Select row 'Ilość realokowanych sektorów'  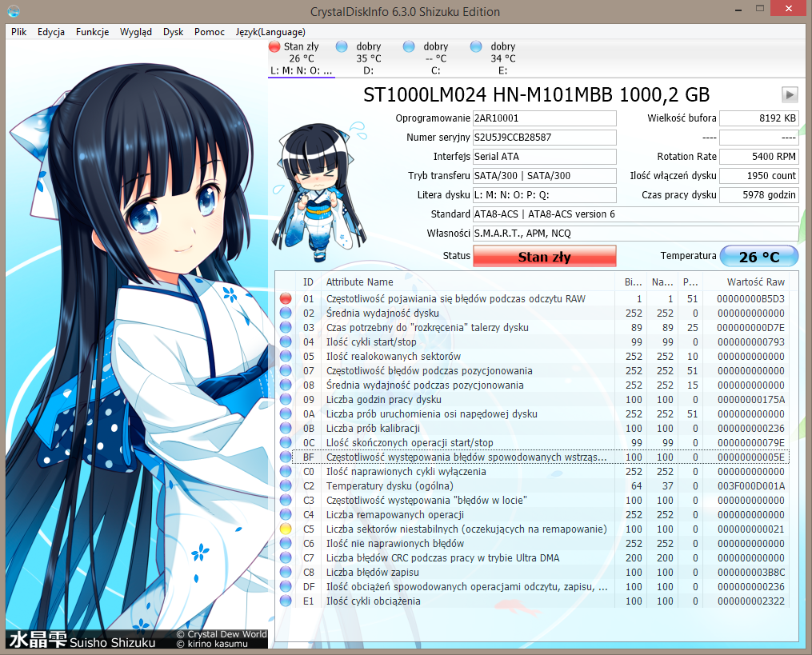[534, 356]
